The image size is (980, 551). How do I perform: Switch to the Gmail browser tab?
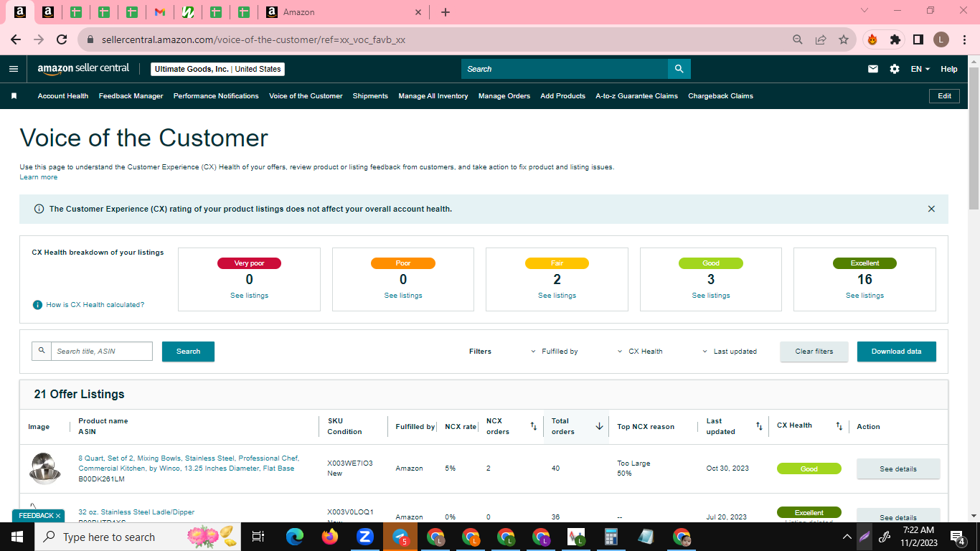tap(160, 12)
